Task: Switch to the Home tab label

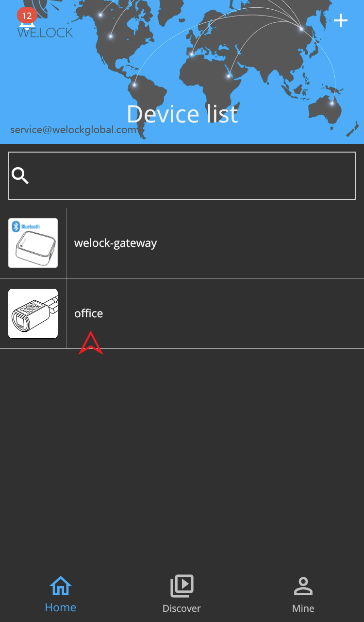Action: click(61, 607)
